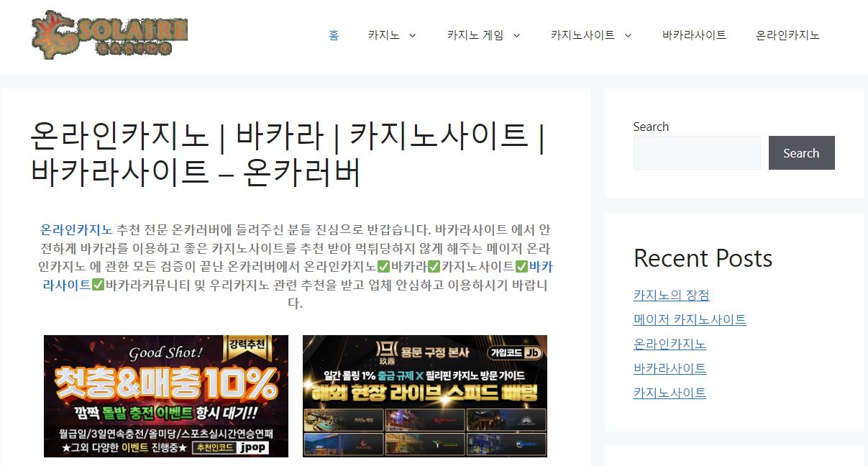The width and height of the screenshot is (868, 466).
Task: Click the Search button
Action: click(x=801, y=152)
